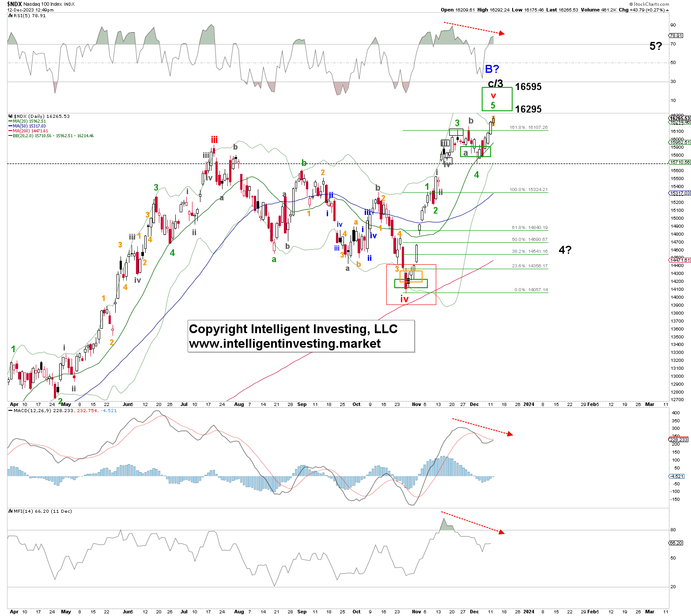Image resolution: width=691 pixels, height=616 pixels.
Task: Click the blue B? wave label
Action: click(x=492, y=69)
